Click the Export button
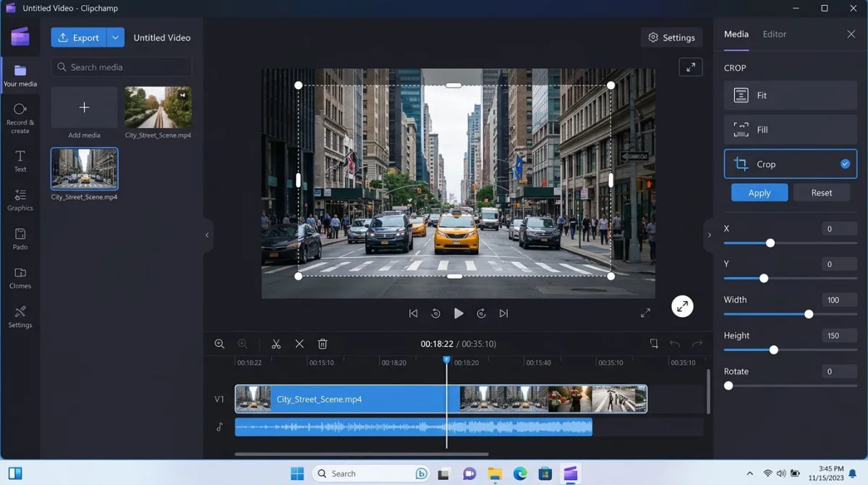 [79, 38]
